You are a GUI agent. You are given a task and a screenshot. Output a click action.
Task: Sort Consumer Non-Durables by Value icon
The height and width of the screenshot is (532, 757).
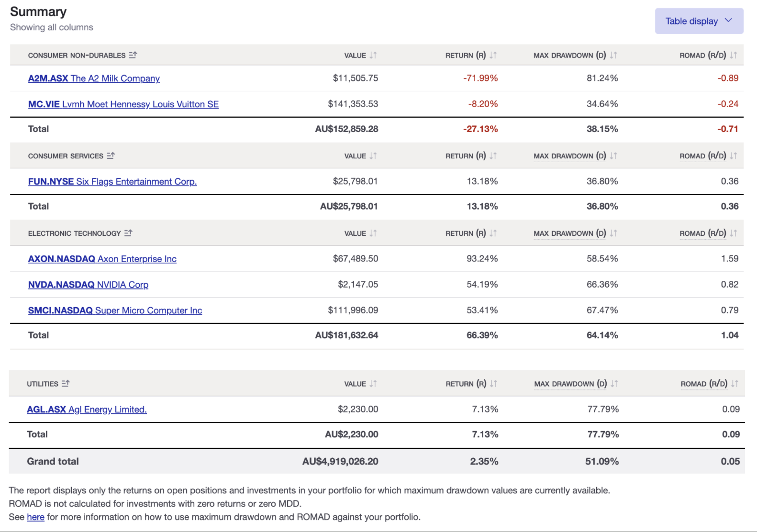coord(373,55)
